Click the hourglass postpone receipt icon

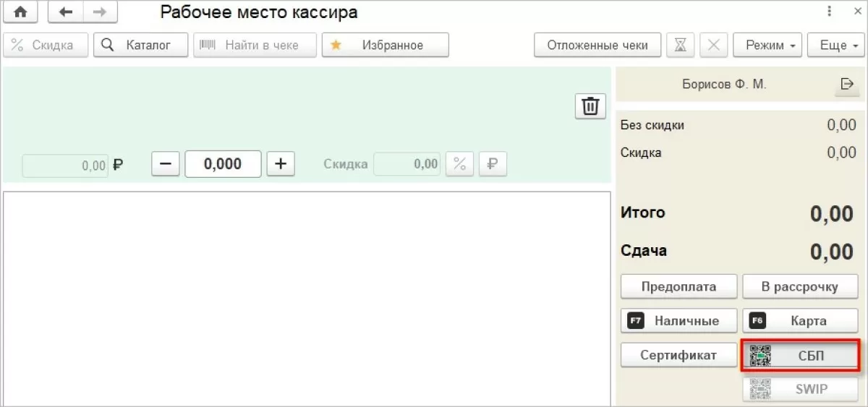point(680,45)
